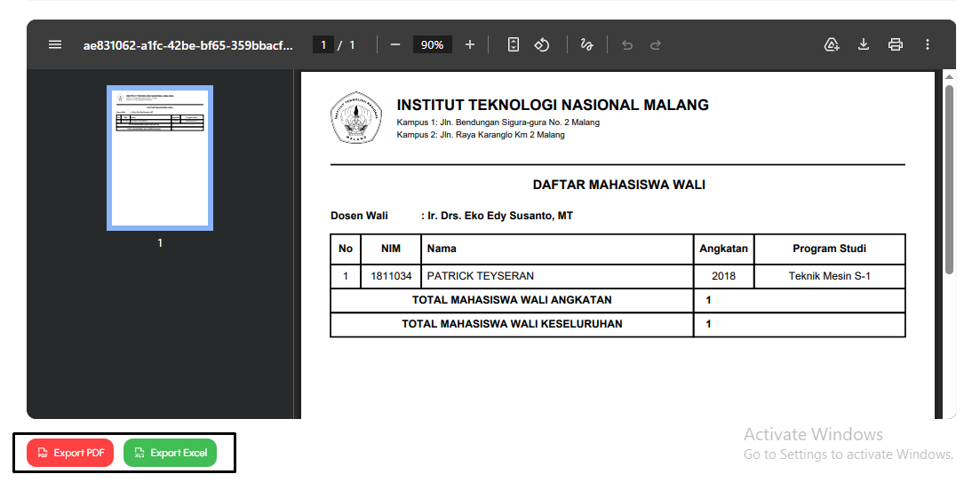Image resolution: width=980 pixels, height=482 pixels.
Task: Click the DAFTAR MAHASISWA WALI title
Action: [618, 185]
